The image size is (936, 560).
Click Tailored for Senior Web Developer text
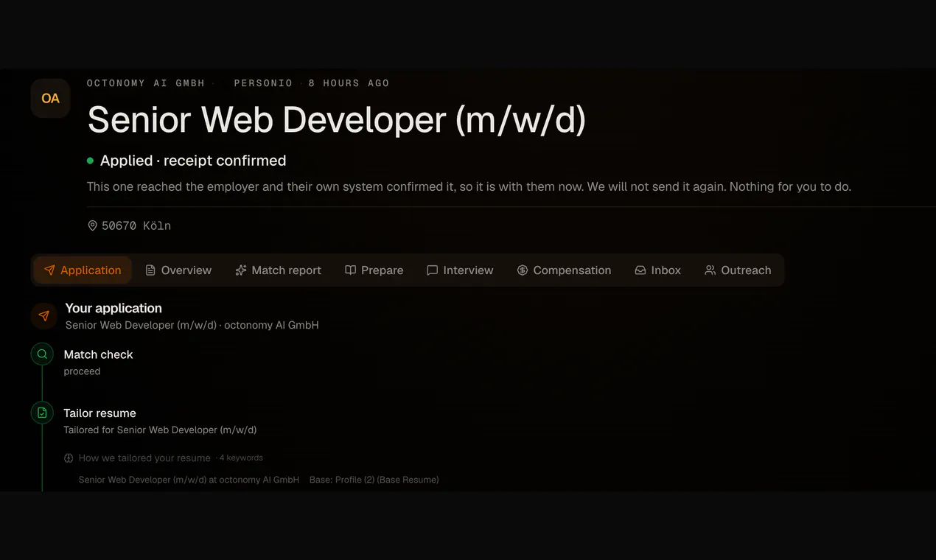pos(160,430)
